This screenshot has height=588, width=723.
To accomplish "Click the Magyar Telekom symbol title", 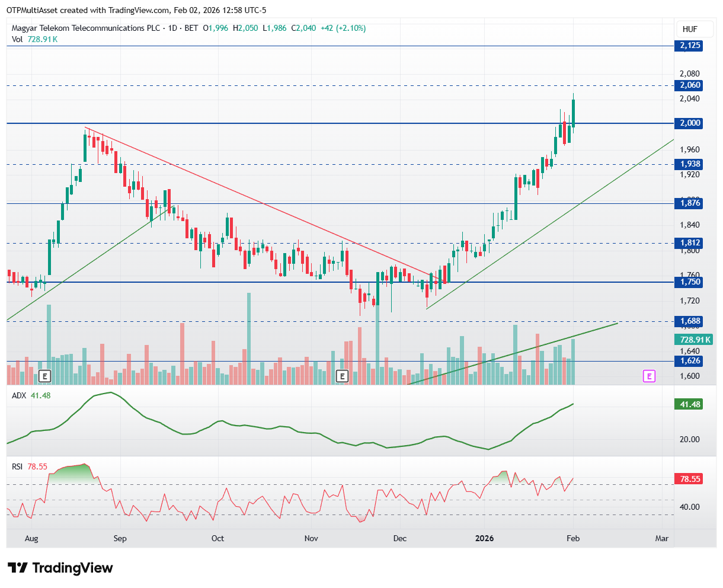I will [86, 28].
